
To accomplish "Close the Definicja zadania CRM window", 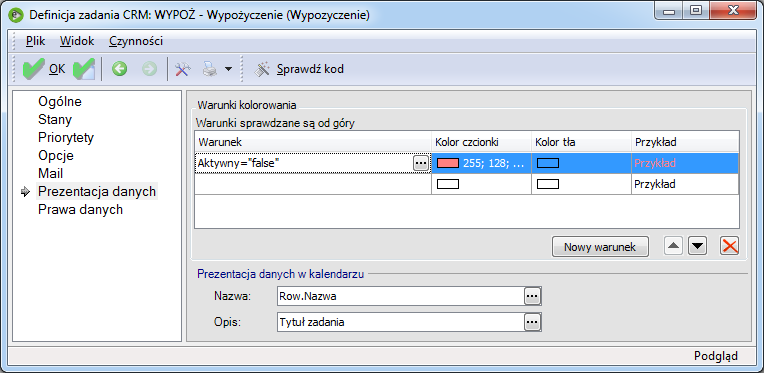I will pyautogui.click(x=732, y=11).
